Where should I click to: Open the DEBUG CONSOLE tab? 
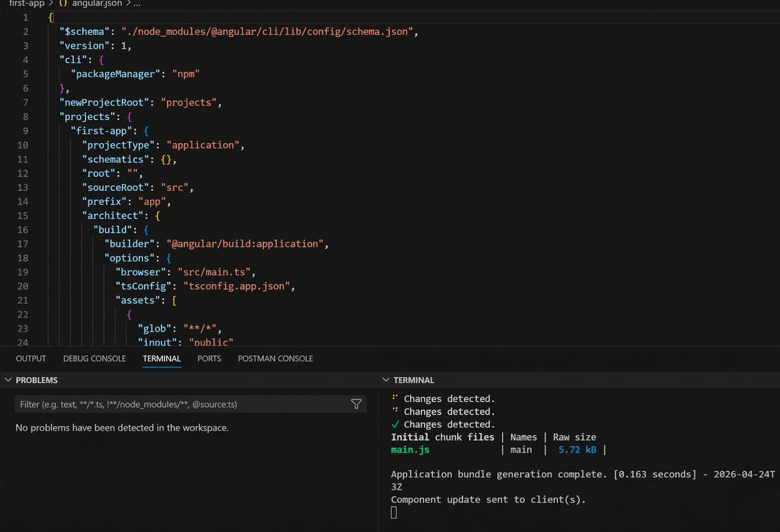pos(95,359)
